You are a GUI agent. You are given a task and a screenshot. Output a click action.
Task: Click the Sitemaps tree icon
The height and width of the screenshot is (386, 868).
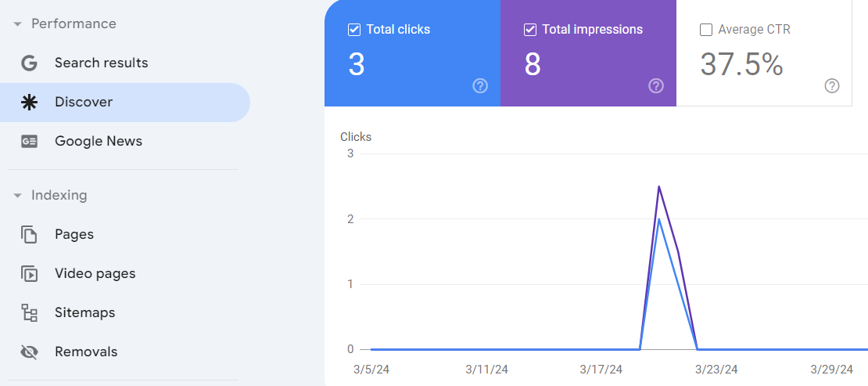29,313
